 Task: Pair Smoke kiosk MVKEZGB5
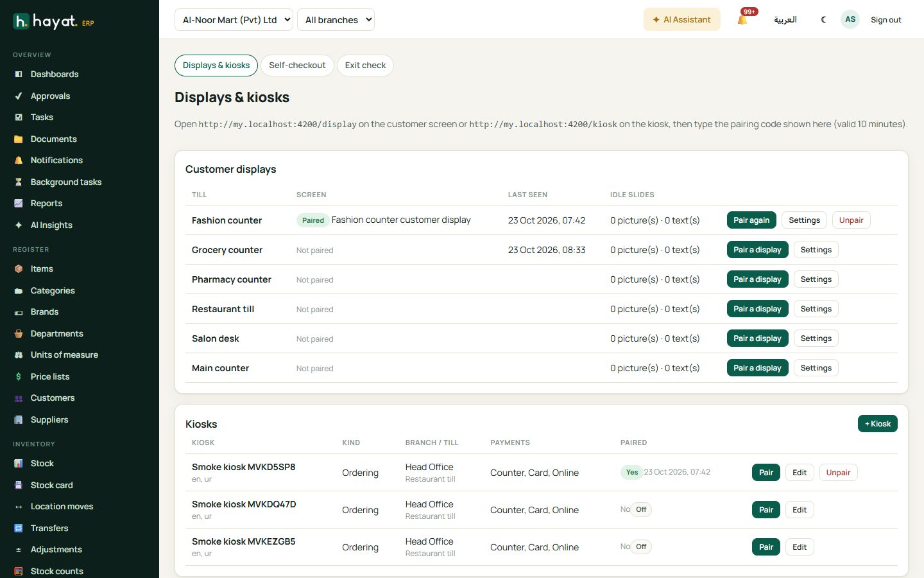(766, 547)
